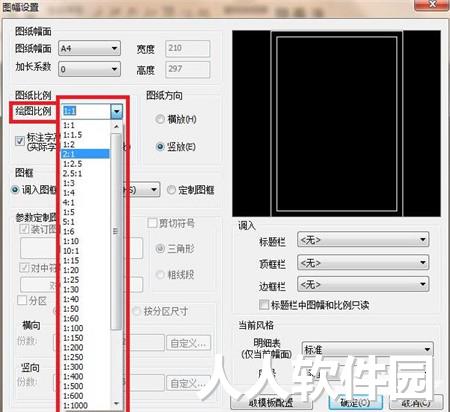The image size is (450, 412).
Task: Collapse the 绘图比例 dropdown arrow
Action: [117, 111]
